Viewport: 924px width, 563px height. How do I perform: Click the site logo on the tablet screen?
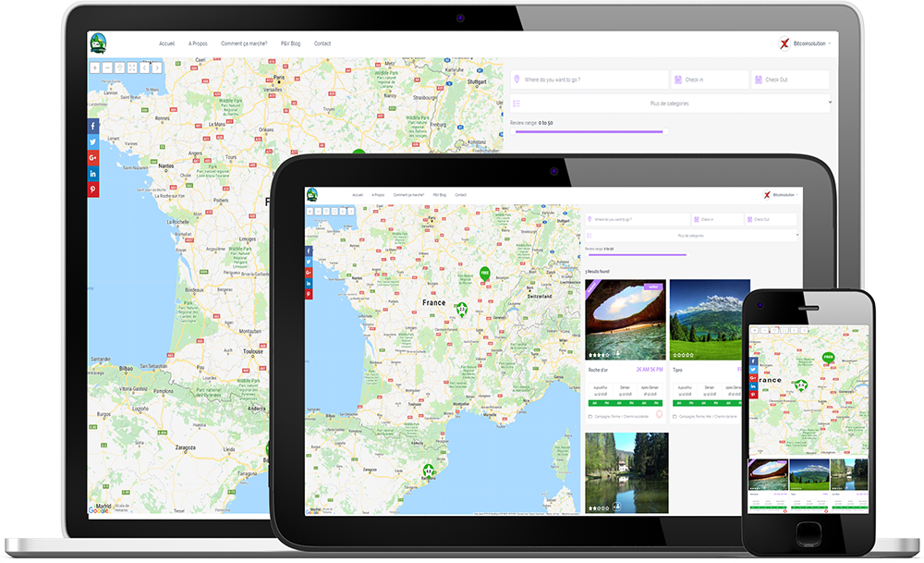pyautogui.click(x=311, y=194)
